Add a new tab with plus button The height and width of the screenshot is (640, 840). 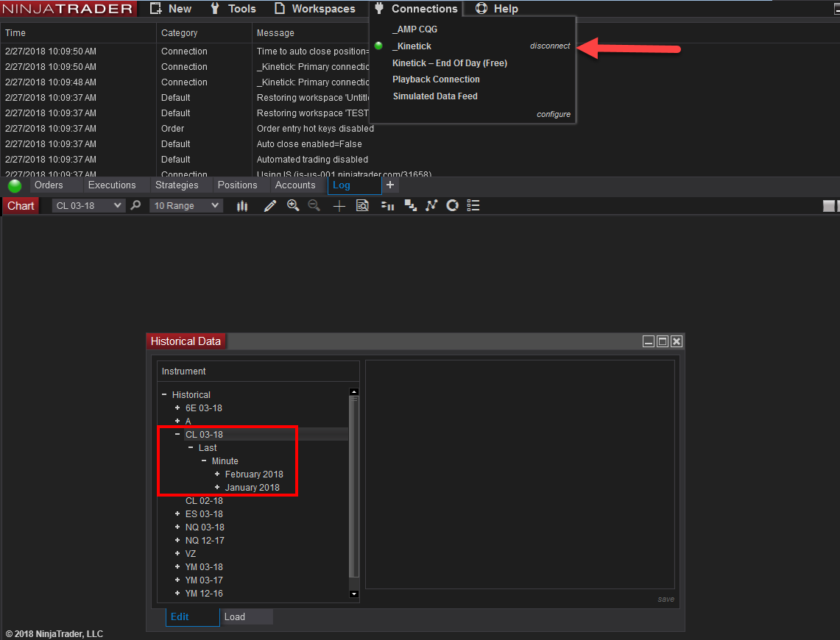click(390, 185)
